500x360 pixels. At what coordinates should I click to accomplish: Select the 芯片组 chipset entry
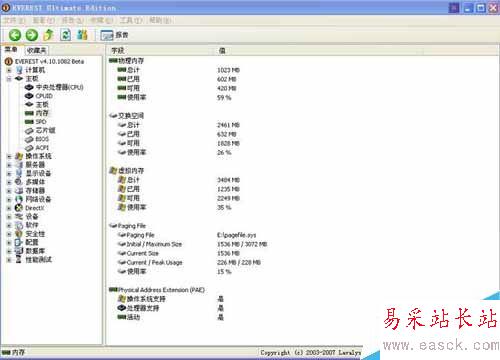tap(45, 131)
